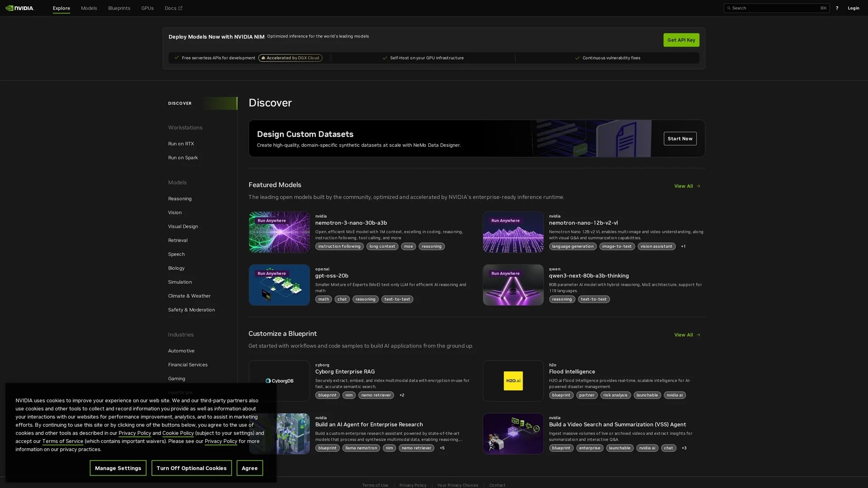
Task: Open Run on Spark sidebar item
Action: 183,158
